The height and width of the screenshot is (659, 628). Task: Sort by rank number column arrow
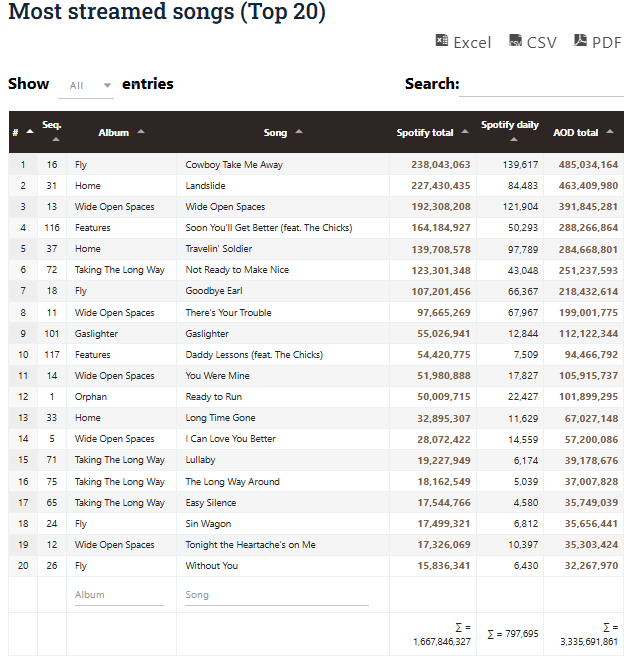(30, 132)
